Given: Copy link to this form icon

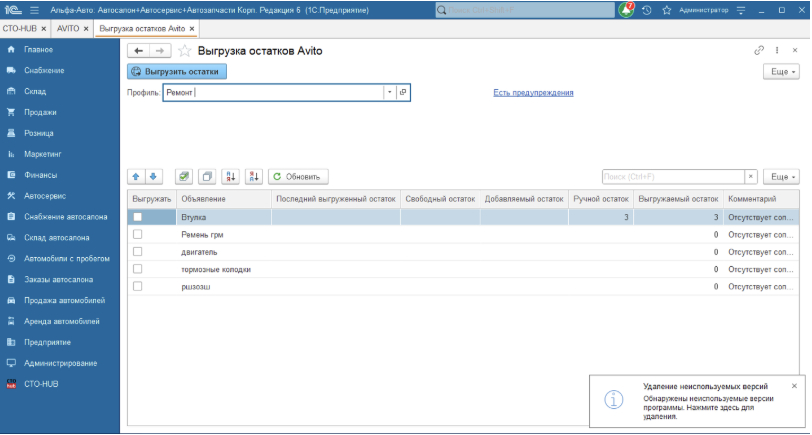Looking at the screenshot, I should pos(759,50).
